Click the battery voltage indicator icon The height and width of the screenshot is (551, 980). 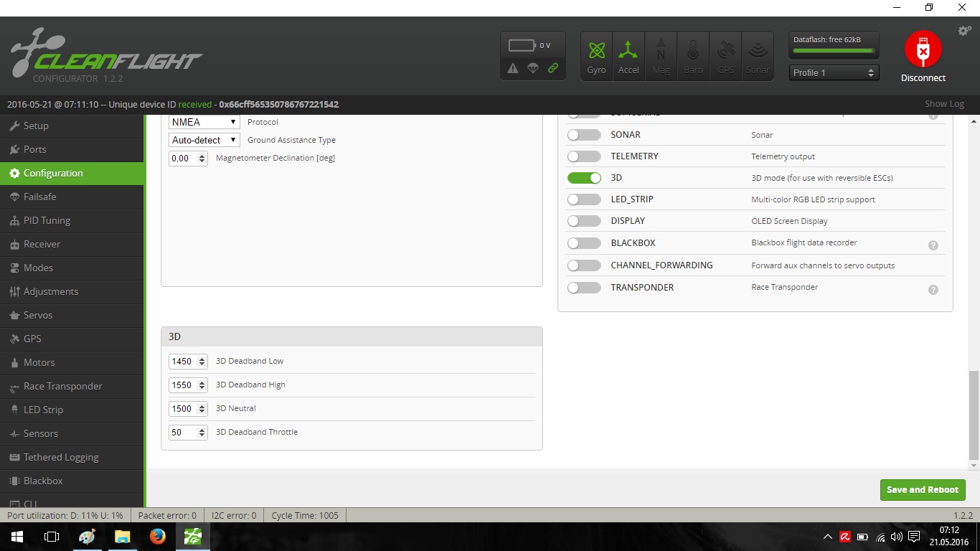(522, 46)
